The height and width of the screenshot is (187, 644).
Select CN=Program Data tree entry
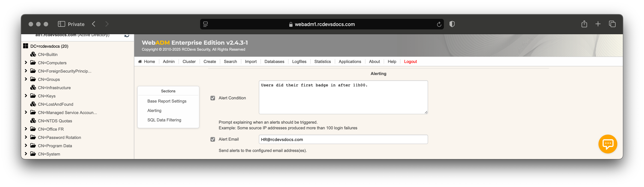click(55, 146)
